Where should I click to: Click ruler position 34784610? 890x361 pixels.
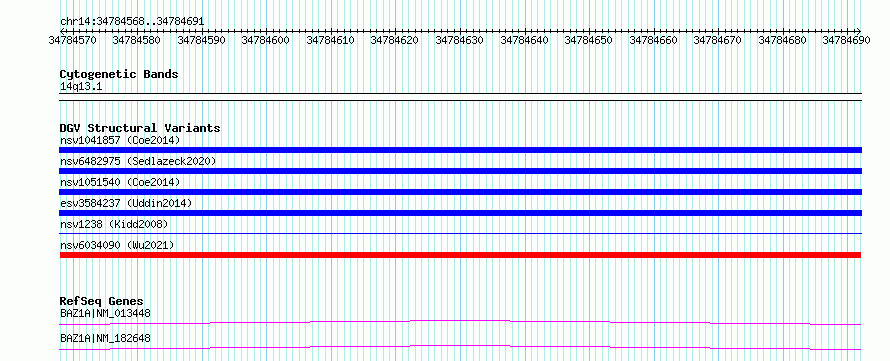(x=330, y=40)
